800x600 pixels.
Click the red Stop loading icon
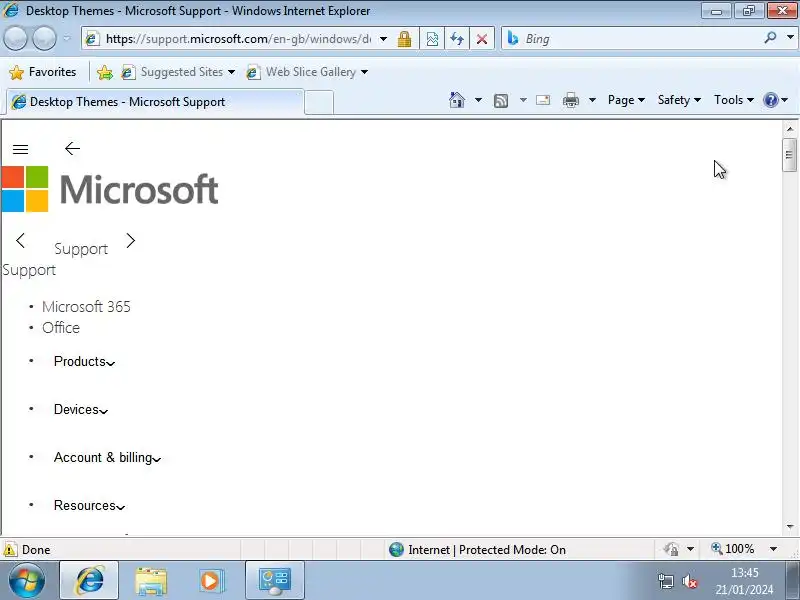pos(481,39)
